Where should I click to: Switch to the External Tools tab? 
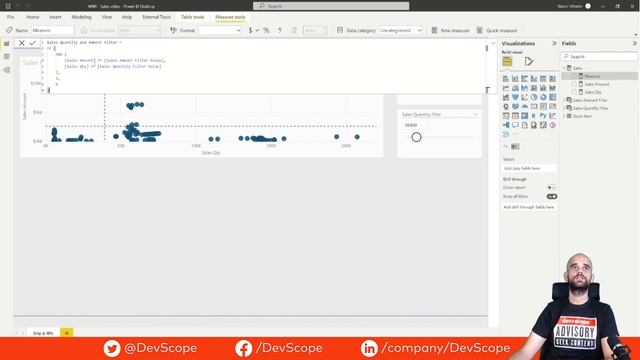click(x=156, y=17)
